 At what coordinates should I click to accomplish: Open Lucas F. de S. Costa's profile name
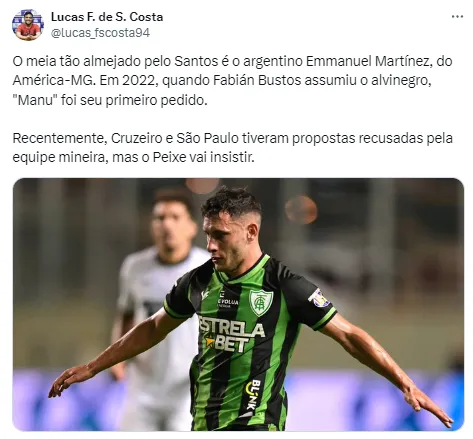tap(107, 17)
